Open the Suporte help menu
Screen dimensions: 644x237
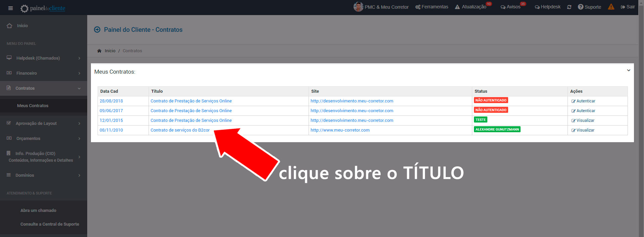point(589,7)
